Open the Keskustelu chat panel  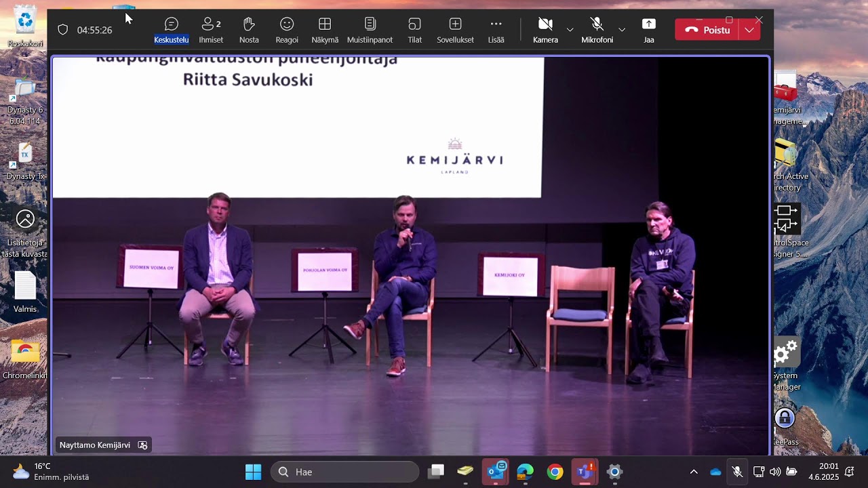click(x=172, y=30)
